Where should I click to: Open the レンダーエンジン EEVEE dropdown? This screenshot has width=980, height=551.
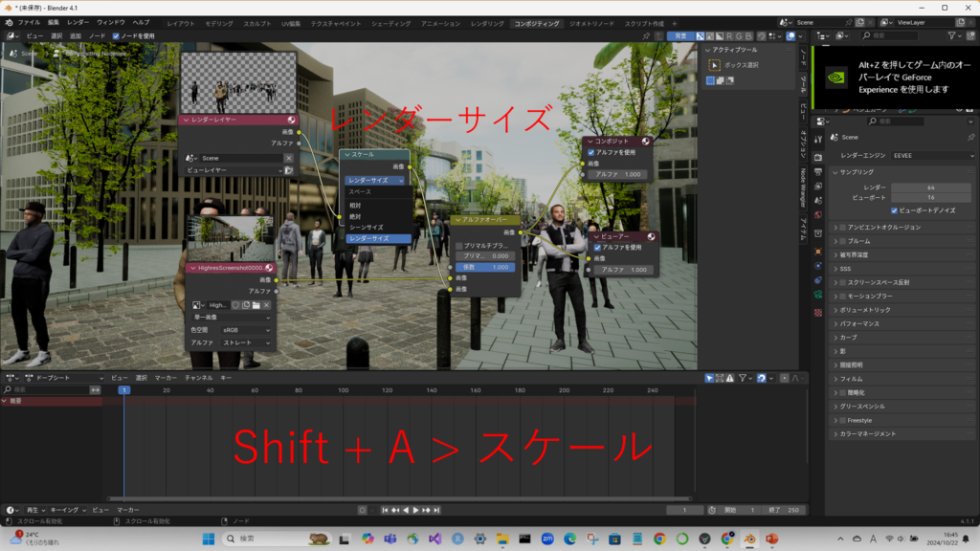click(933, 155)
